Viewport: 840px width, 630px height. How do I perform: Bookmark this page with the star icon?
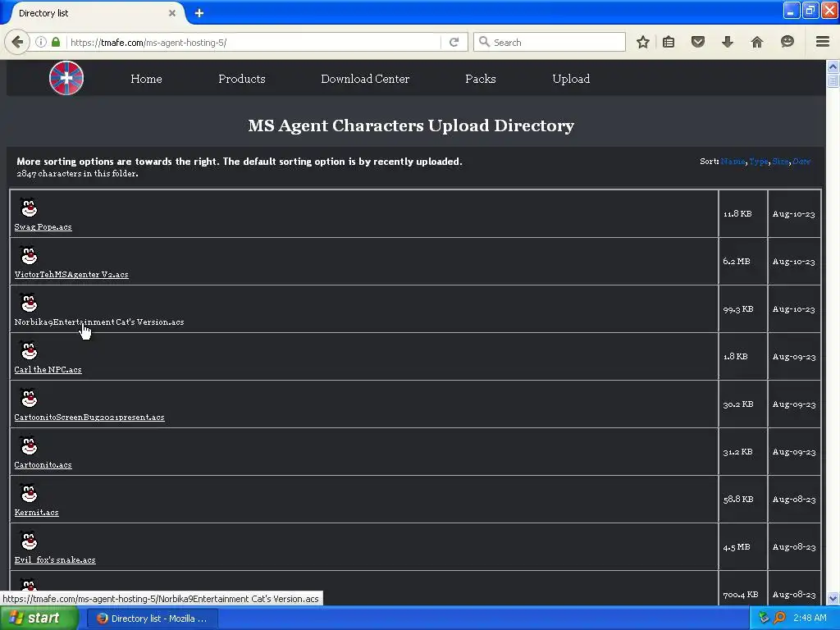click(643, 42)
